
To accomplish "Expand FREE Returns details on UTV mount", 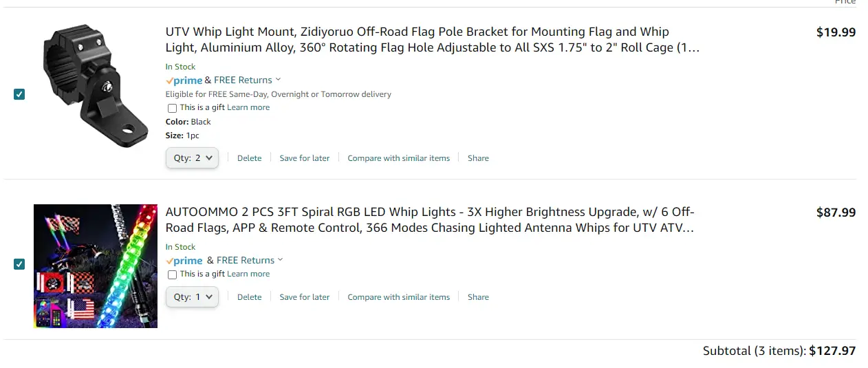I will (248, 80).
